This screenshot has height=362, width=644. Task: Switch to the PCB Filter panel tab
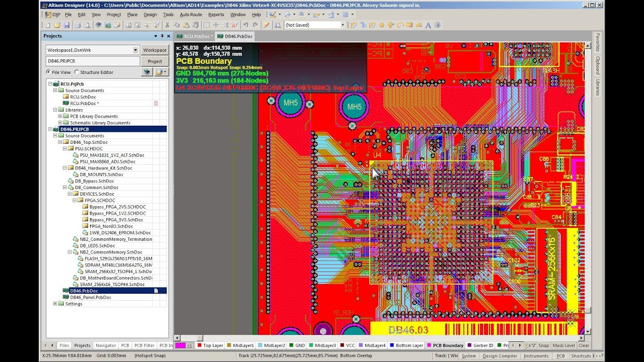coord(144,345)
